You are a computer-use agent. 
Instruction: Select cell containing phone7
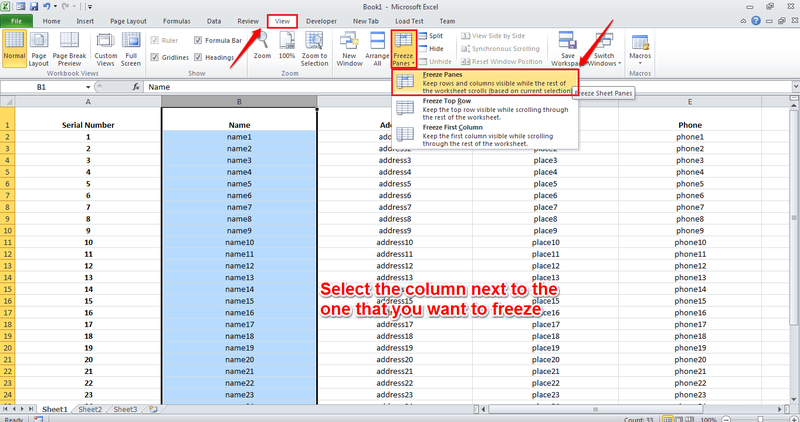(690, 207)
